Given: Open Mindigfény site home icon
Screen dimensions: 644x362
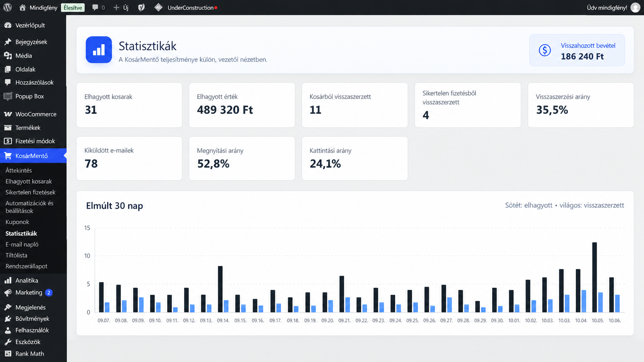Looking at the screenshot, I should tap(22, 7).
